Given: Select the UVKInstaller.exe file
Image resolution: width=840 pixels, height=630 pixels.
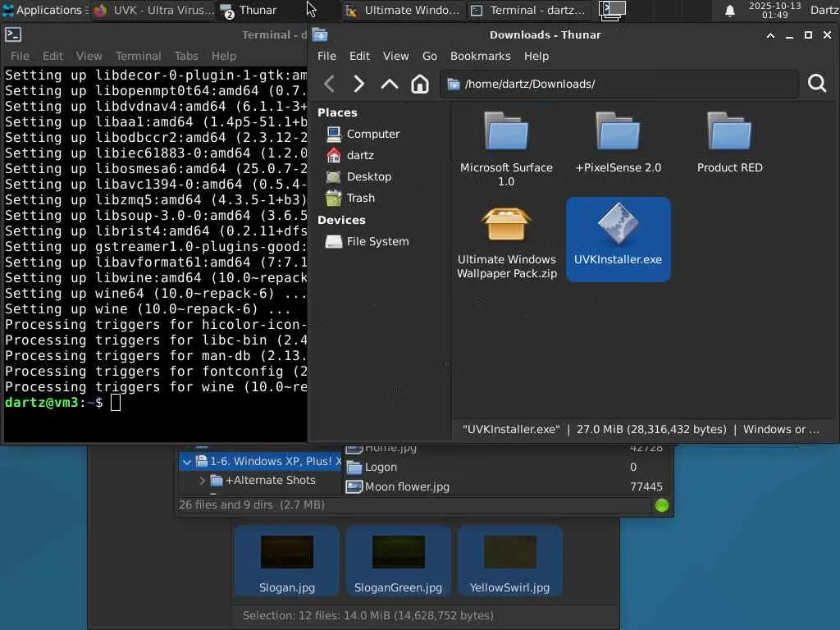Looking at the screenshot, I should tap(618, 239).
